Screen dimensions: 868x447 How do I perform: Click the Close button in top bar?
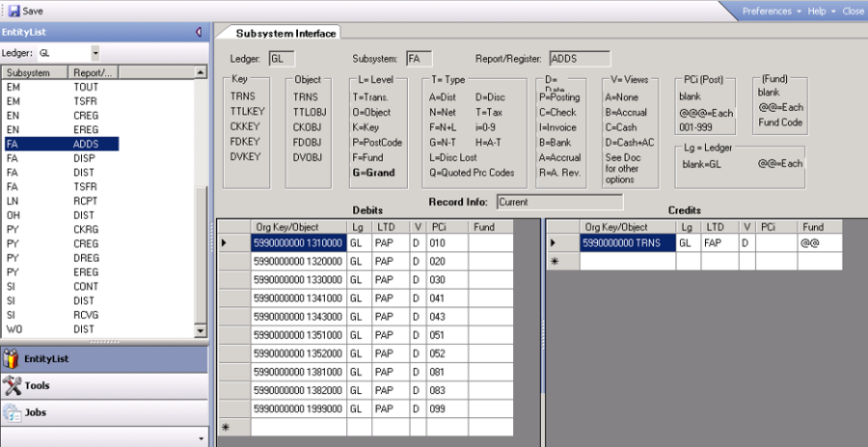853,11
